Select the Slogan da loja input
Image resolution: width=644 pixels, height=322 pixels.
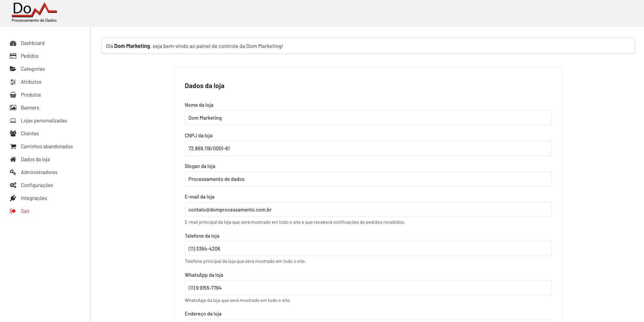(x=368, y=179)
